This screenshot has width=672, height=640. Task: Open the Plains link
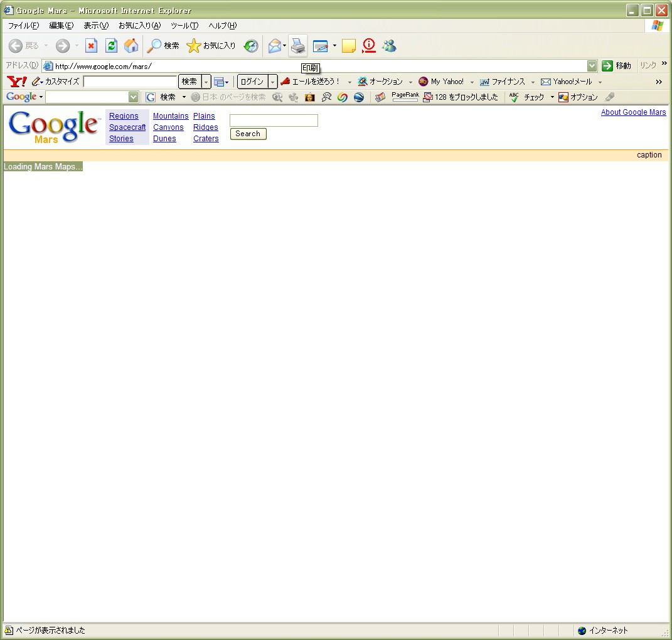click(204, 115)
